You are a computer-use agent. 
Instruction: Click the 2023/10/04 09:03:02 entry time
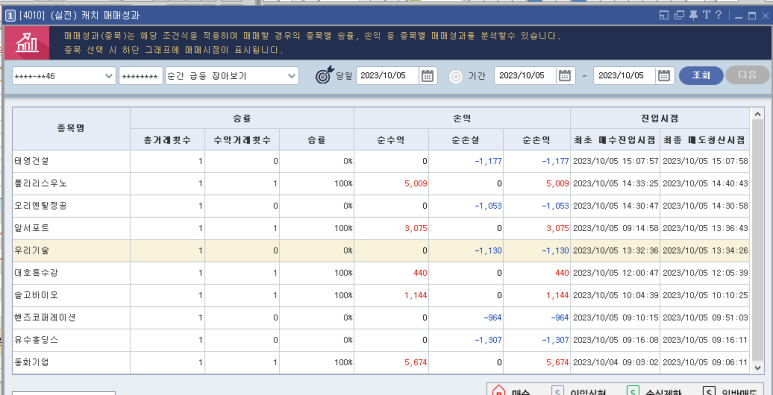pos(616,362)
